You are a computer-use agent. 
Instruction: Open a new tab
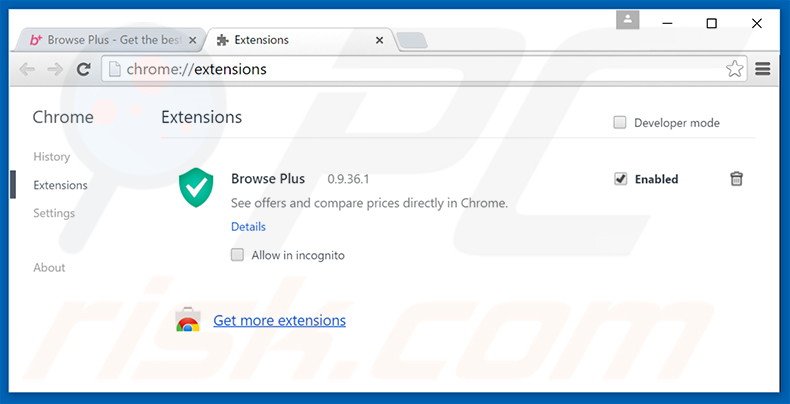411,41
